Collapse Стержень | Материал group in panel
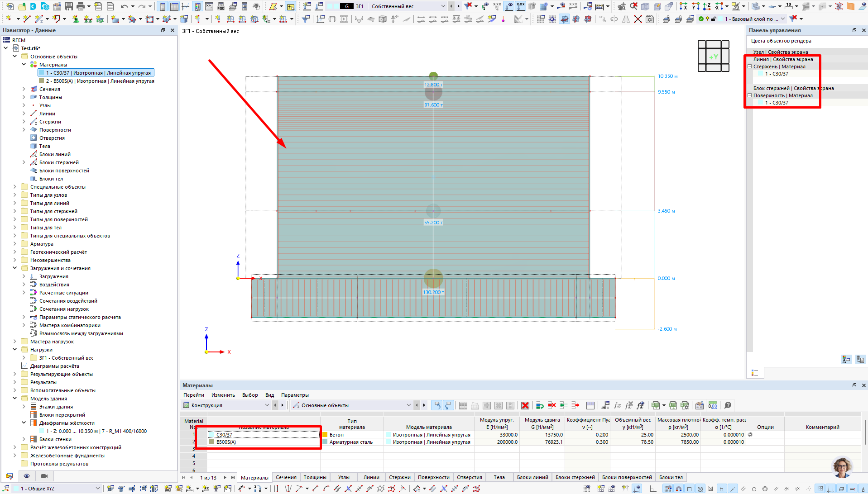The height and width of the screenshot is (494, 868). pyautogui.click(x=750, y=66)
